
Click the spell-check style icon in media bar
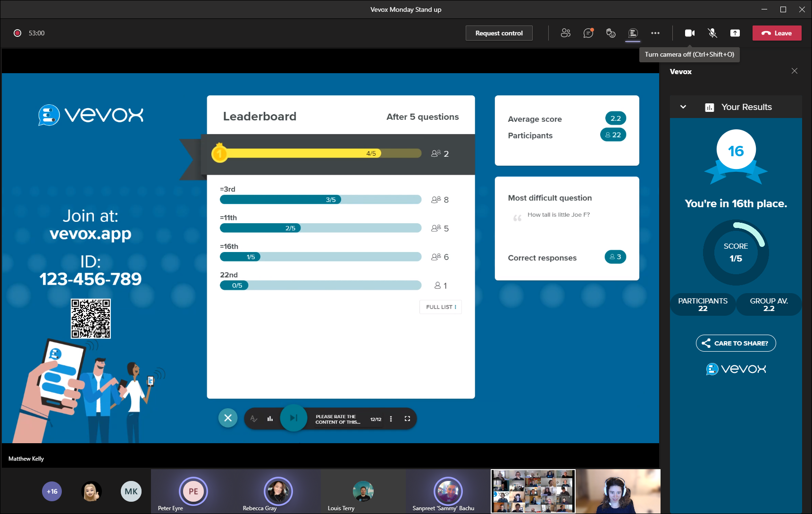254,418
